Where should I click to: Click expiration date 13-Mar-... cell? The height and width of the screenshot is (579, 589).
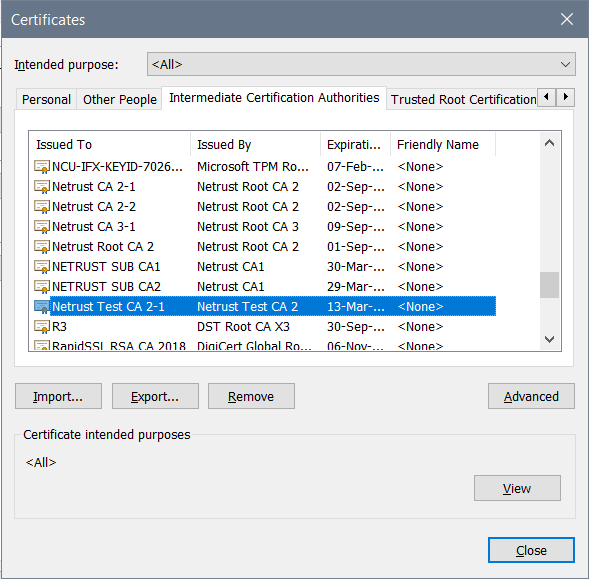[355, 307]
